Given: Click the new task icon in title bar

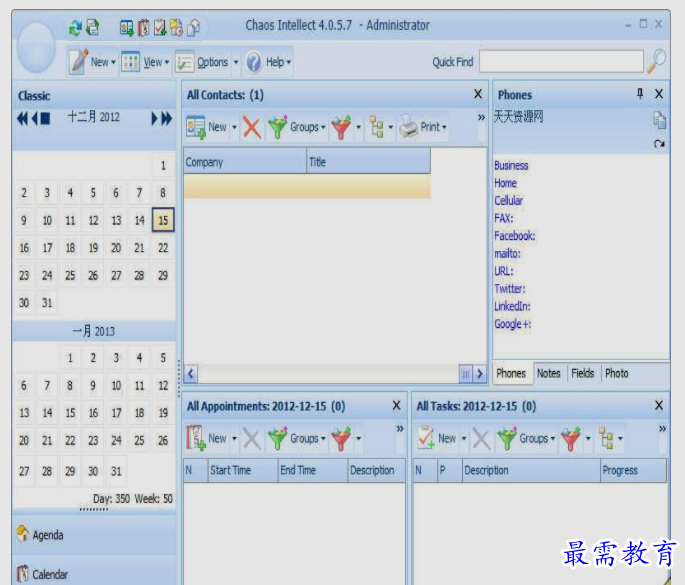Looking at the screenshot, I should tap(160, 28).
